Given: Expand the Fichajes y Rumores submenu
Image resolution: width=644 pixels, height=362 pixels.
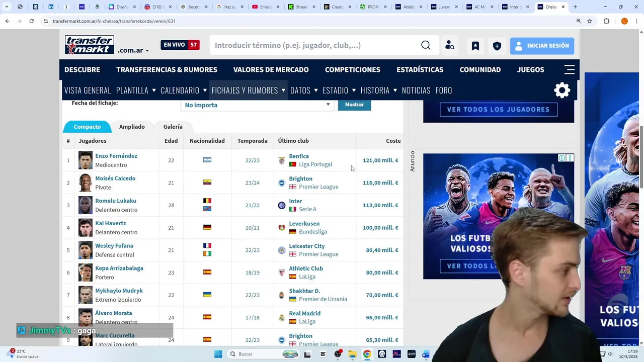Looking at the screenshot, I should 283,90.
